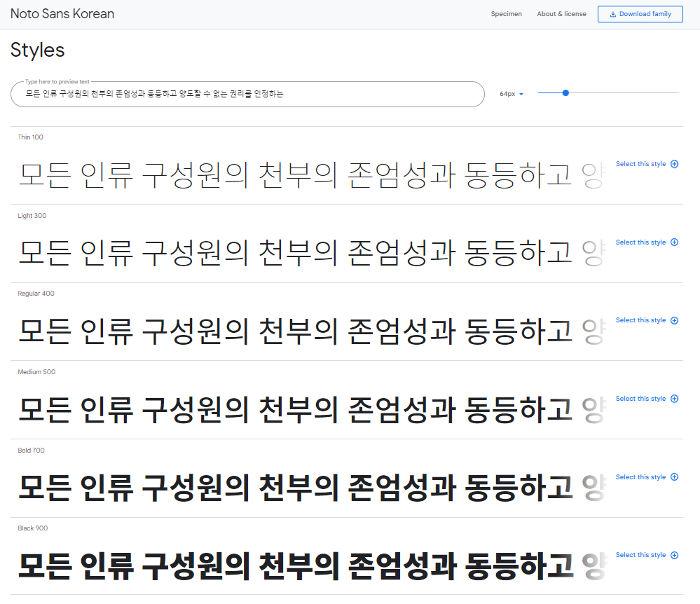Open the Specimen tab
Screen dimensions: 700x604
tap(506, 14)
